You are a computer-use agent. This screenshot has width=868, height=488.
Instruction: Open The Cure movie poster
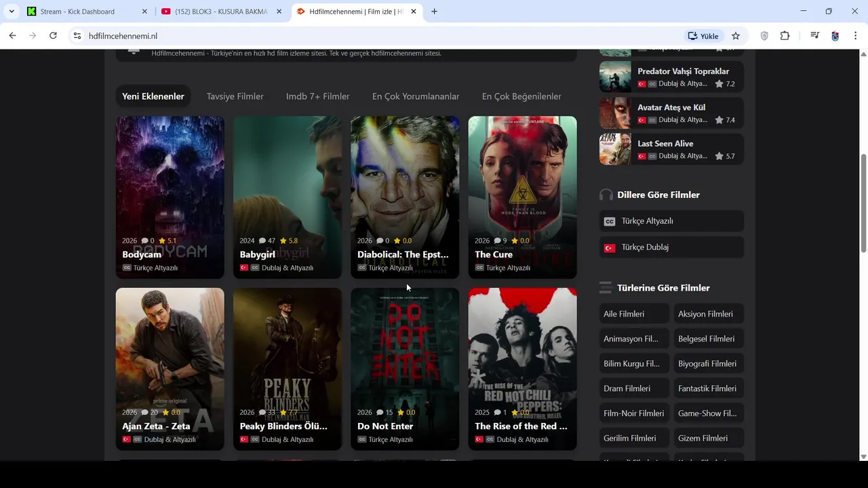(523, 197)
